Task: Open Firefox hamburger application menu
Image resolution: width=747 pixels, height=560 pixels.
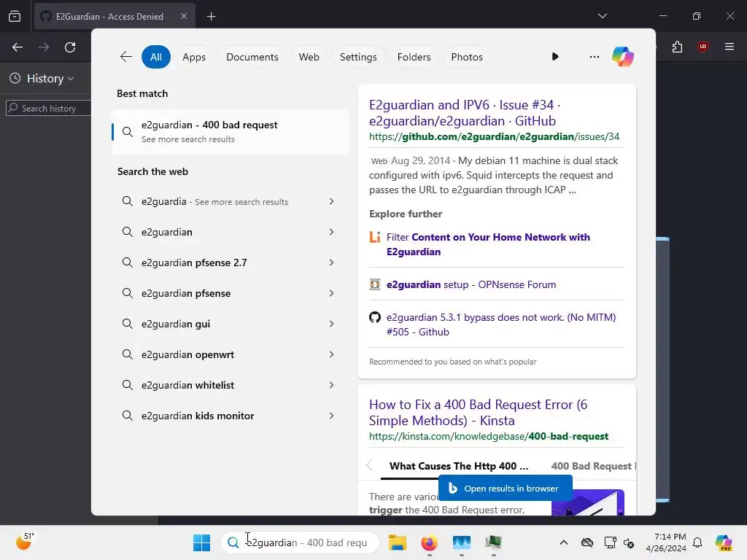Action: click(x=729, y=47)
